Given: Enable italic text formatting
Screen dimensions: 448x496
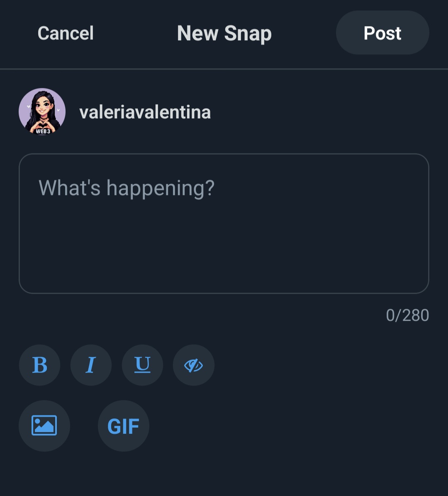Looking at the screenshot, I should click(x=91, y=365).
